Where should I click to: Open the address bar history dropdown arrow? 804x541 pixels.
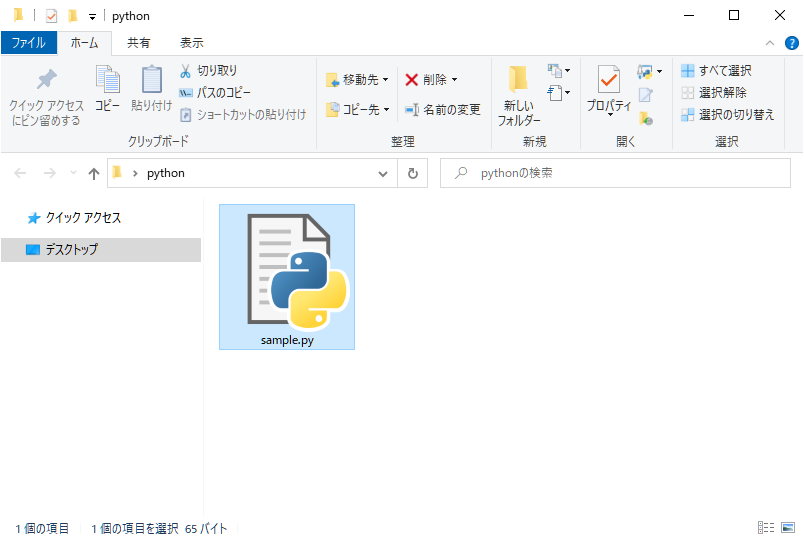pyautogui.click(x=383, y=173)
